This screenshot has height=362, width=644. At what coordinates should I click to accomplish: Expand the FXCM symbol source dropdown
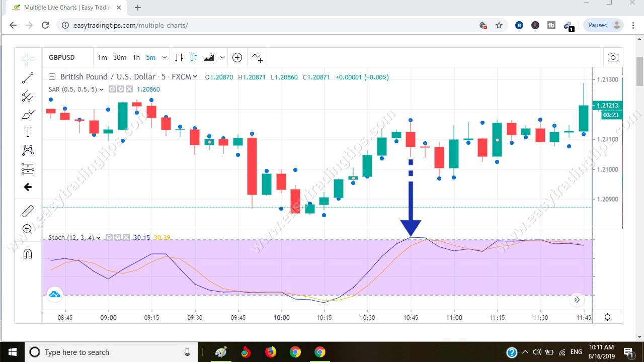(x=195, y=77)
